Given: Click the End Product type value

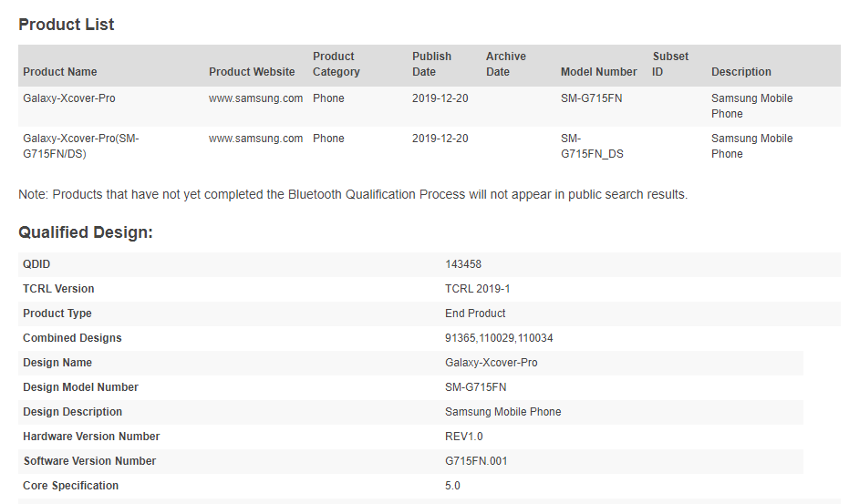Looking at the screenshot, I should 475,313.
